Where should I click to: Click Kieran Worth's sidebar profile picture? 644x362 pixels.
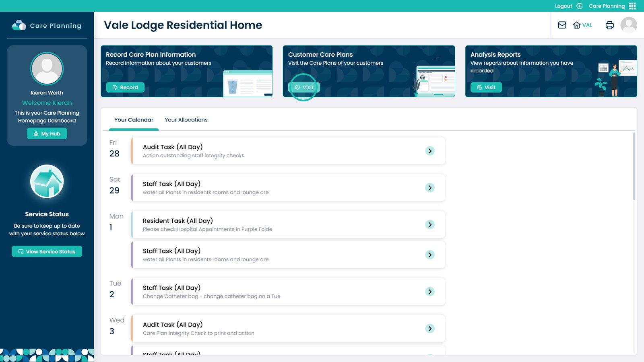47,69
